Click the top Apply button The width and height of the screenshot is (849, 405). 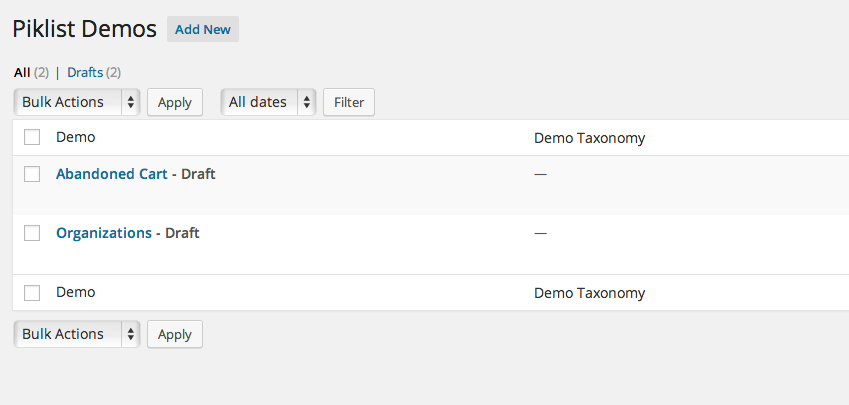(x=175, y=102)
